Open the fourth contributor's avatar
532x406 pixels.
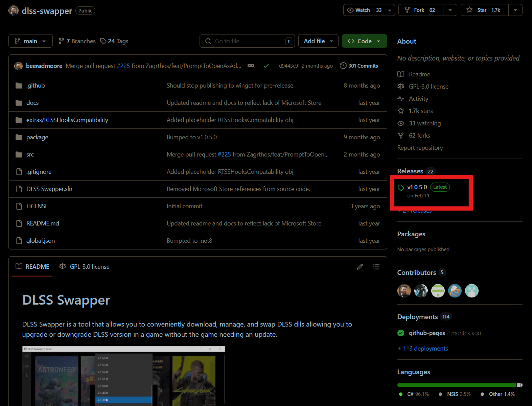tap(455, 291)
